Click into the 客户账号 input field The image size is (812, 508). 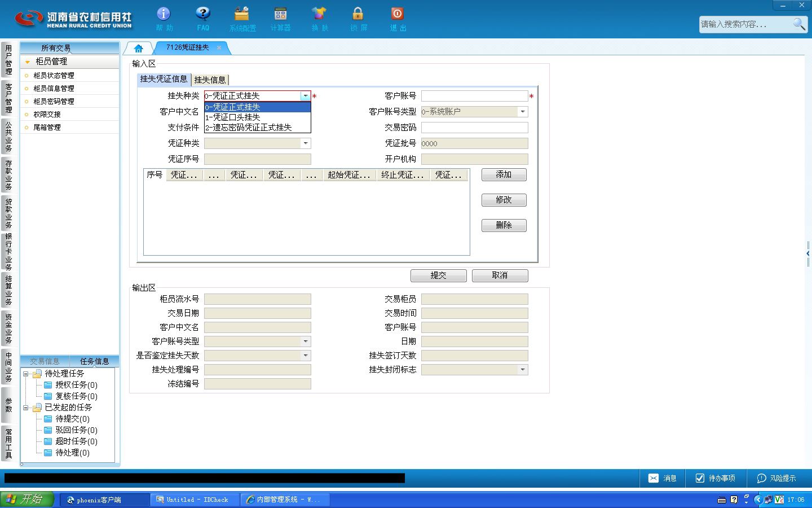tap(475, 96)
